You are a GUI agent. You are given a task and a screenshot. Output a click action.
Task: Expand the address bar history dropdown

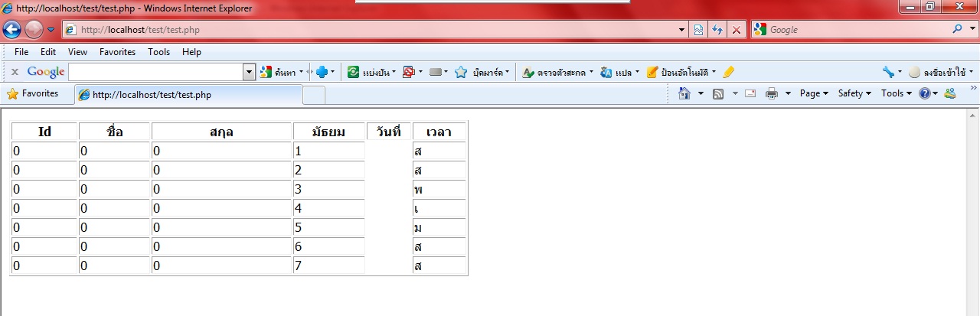tap(682, 30)
